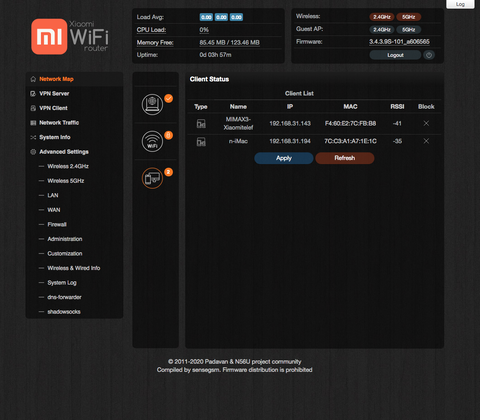The width and height of the screenshot is (480, 420).
Task: Open Wireless & Wired Info page
Action: point(74,268)
